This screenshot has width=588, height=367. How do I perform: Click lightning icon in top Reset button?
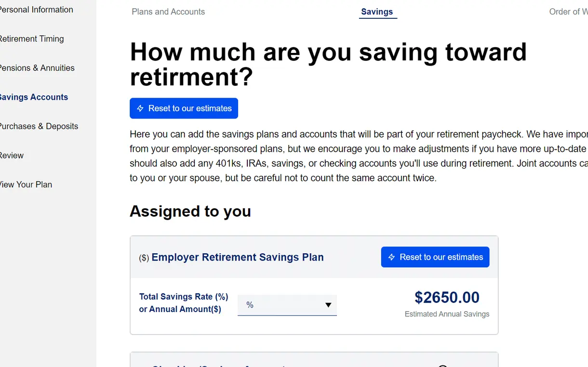[x=140, y=108]
